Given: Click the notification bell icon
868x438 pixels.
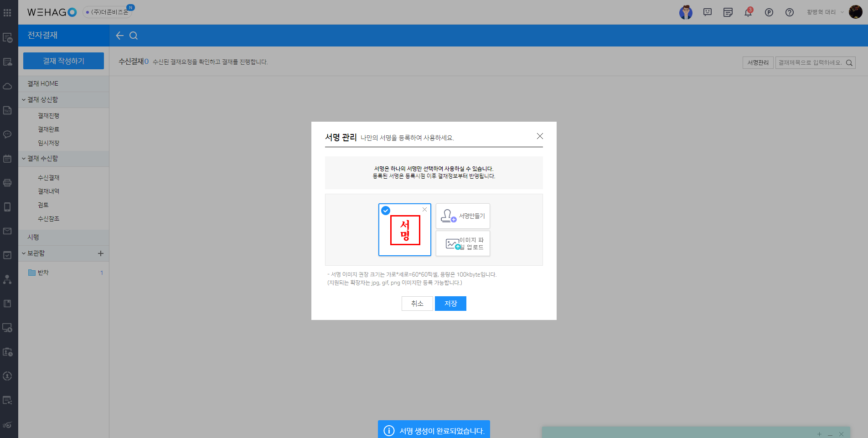Looking at the screenshot, I should pyautogui.click(x=748, y=12).
